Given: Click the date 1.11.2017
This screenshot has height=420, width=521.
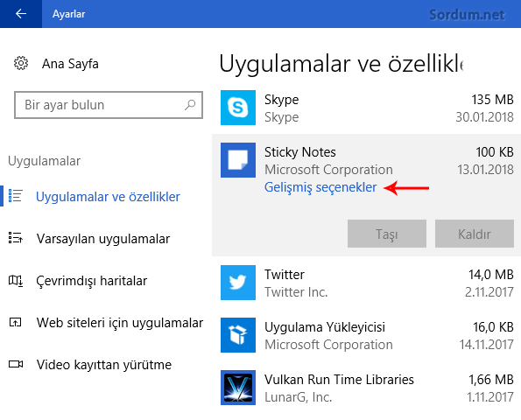Looking at the screenshot, I should point(490,397).
